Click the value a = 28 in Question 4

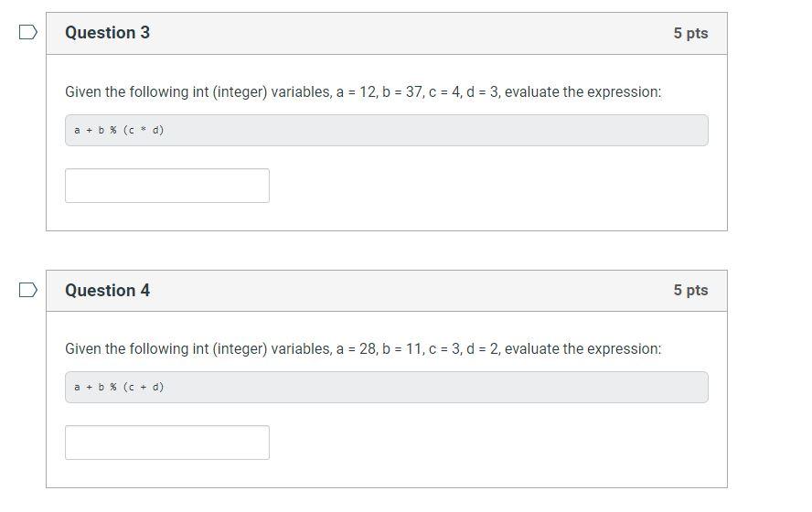(357, 349)
